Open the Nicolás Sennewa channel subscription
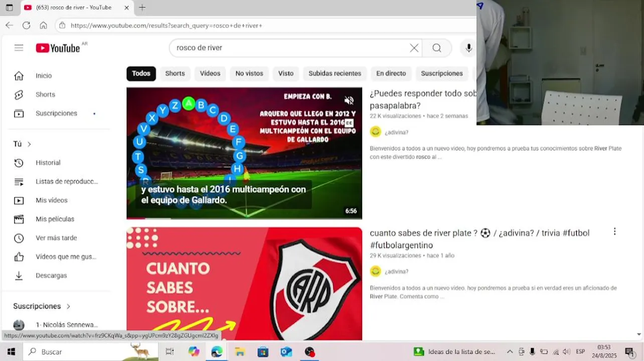 pyautogui.click(x=55, y=325)
